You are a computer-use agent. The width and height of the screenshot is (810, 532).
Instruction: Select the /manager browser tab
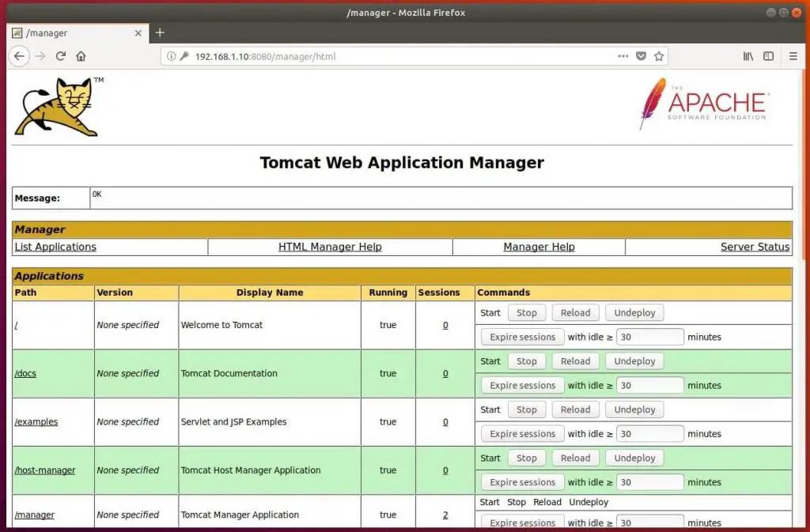pos(78,33)
